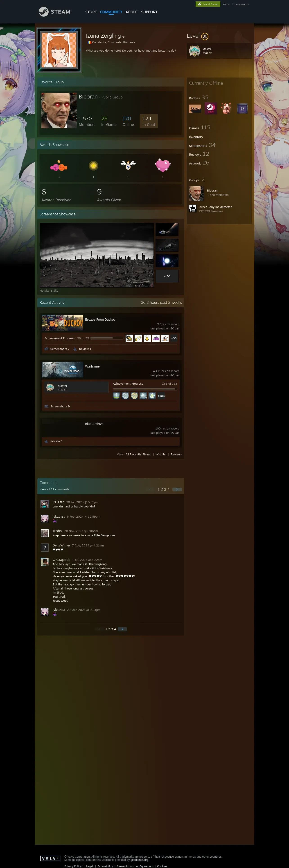Viewport: 289px width, 868px height.
Task: Open the Badges 35 link
Action: tap(199, 98)
